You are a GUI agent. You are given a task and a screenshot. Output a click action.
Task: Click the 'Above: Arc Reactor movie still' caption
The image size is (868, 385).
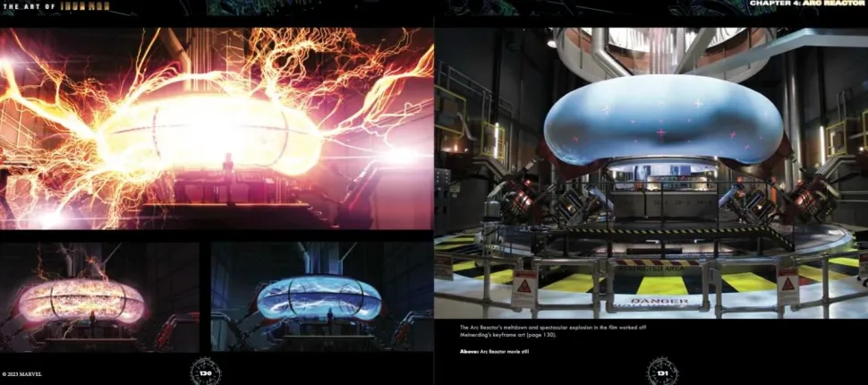(494, 352)
